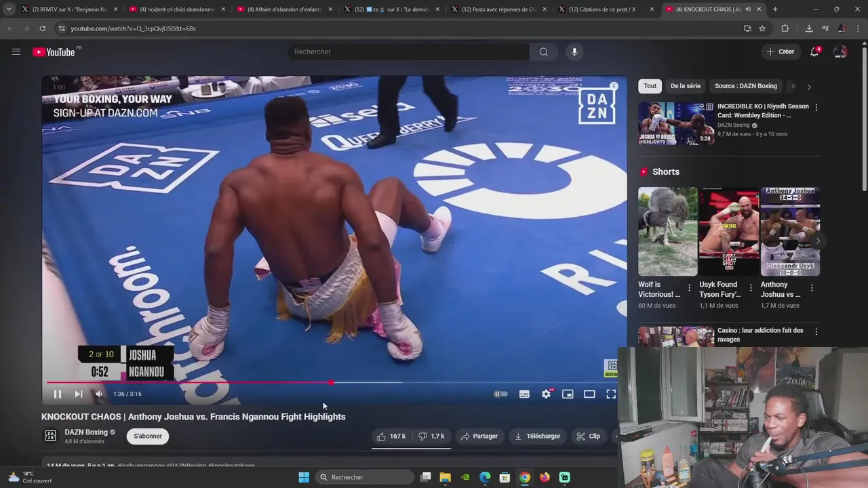Open the tab search dropdown arrow
This screenshot has width=868, height=488.
click(x=8, y=9)
